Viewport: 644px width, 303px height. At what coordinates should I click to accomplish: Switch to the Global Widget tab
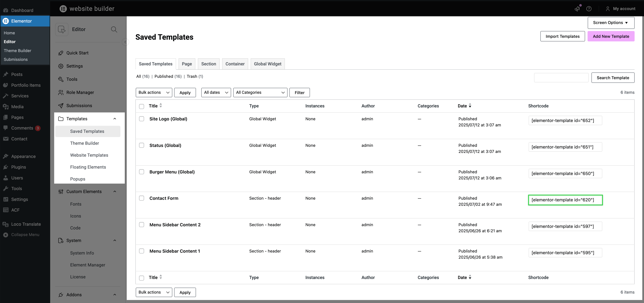click(x=267, y=64)
